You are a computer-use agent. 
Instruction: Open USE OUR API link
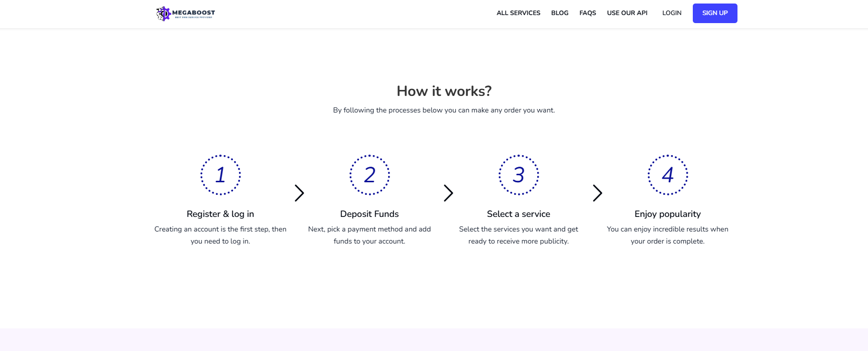click(627, 13)
